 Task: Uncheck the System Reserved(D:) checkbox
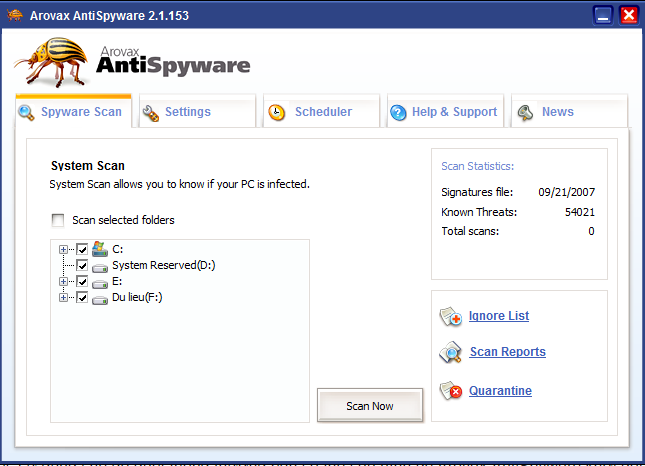(82, 265)
